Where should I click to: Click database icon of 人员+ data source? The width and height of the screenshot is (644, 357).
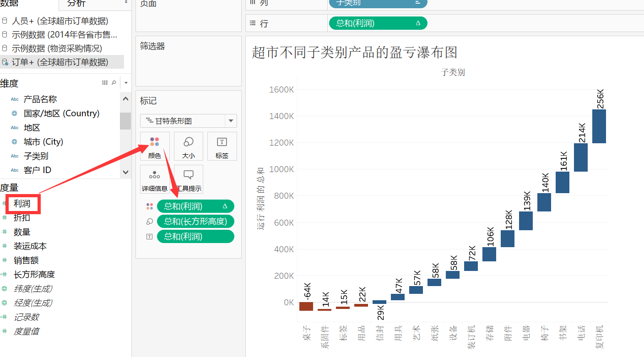(5, 21)
